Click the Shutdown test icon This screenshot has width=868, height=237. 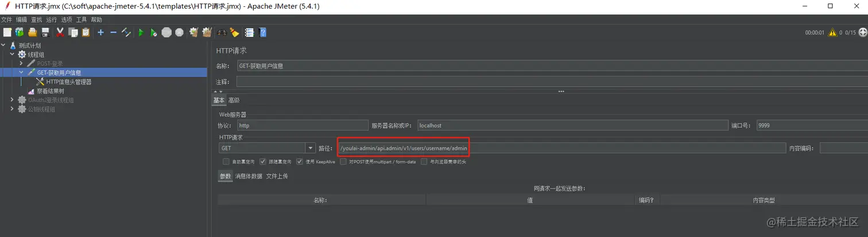(179, 32)
